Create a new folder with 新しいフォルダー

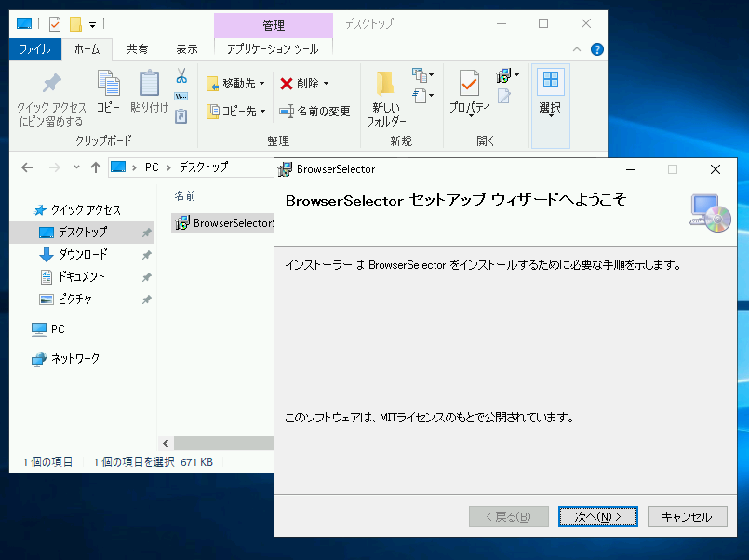click(386, 100)
